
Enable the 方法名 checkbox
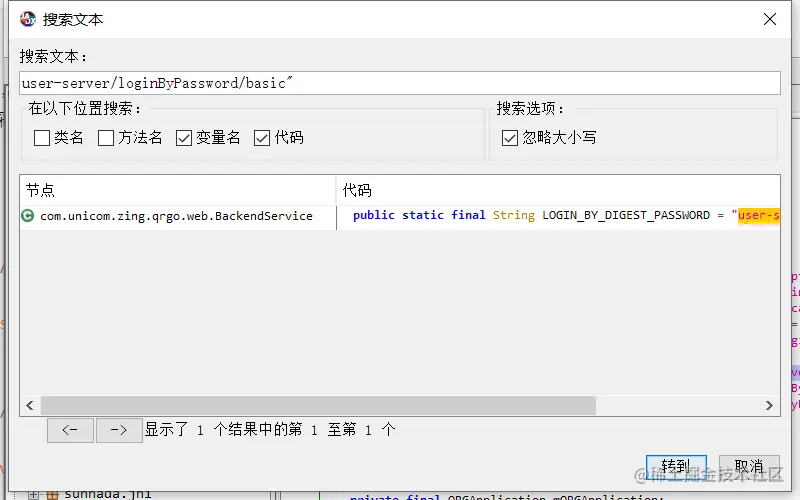click(x=106, y=138)
